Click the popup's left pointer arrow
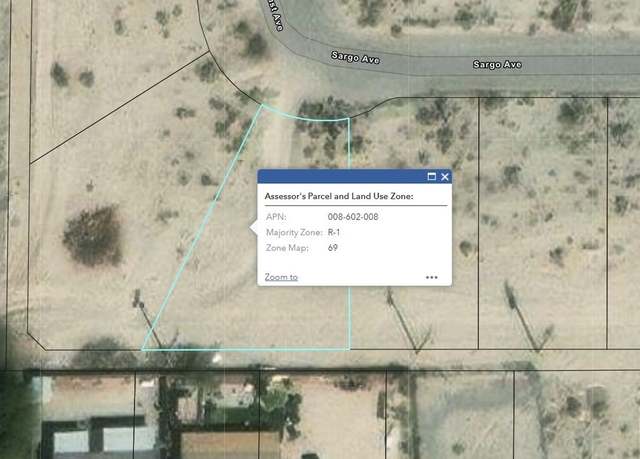 pos(253,228)
